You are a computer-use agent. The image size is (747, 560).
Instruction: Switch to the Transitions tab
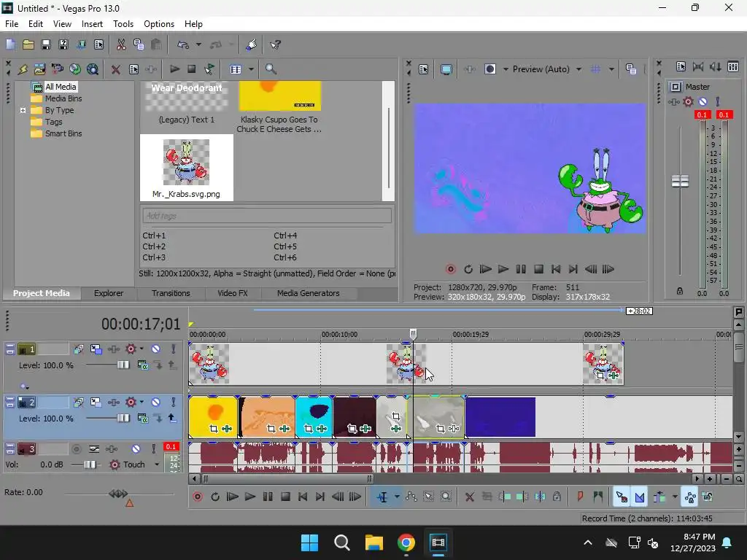pyautogui.click(x=171, y=293)
